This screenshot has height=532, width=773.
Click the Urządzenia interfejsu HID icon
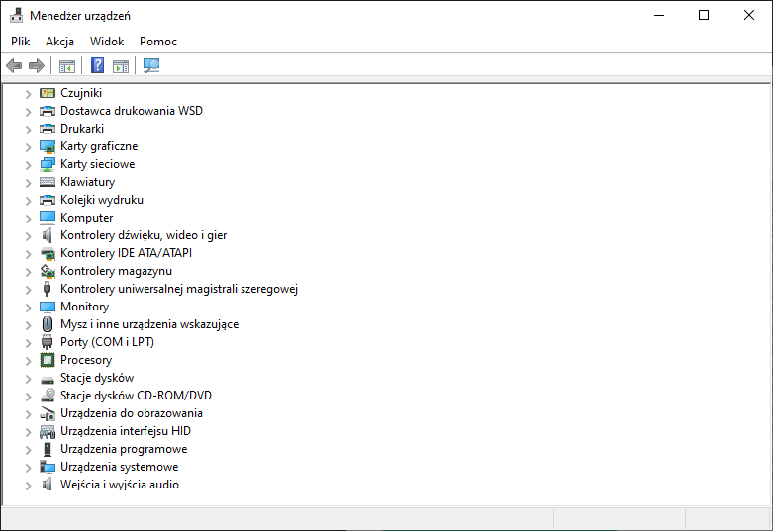coord(48,432)
